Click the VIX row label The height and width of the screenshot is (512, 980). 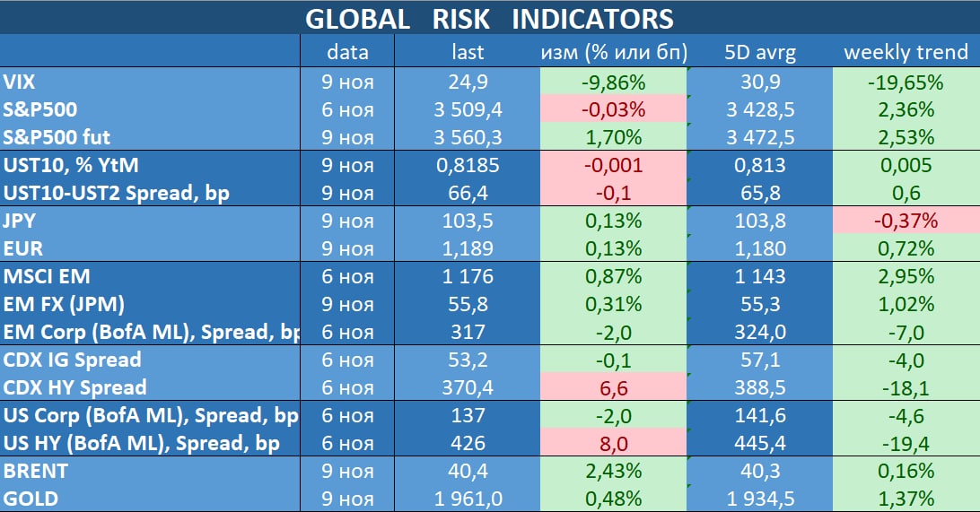[x=20, y=82]
